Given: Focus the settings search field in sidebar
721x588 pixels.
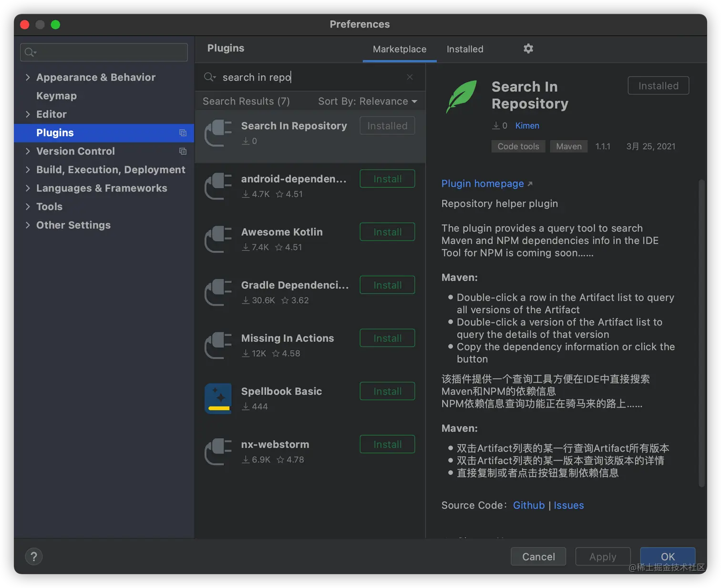Looking at the screenshot, I should click(104, 52).
